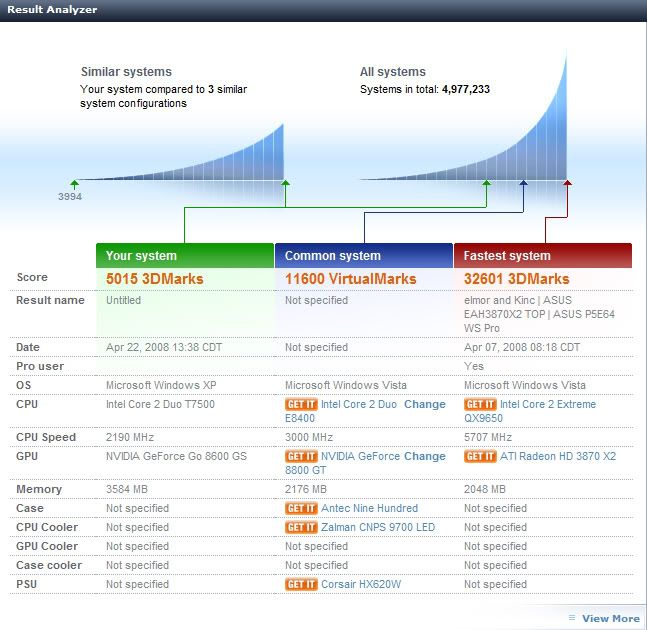This screenshot has width=647, height=630.
Task: Click the Score row label
Action: (32, 277)
